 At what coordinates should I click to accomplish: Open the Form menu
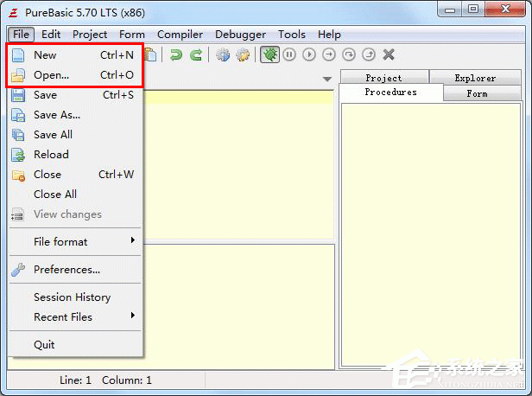coord(132,35)
